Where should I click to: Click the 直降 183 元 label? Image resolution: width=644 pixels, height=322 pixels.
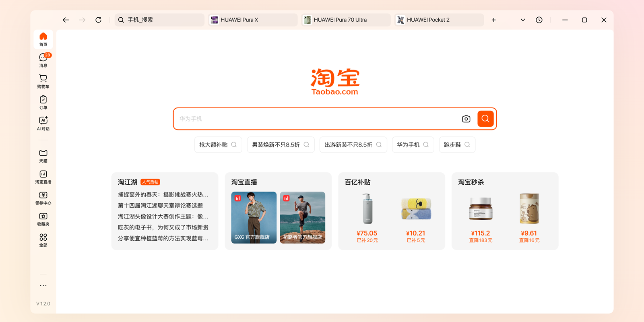(481, 240)
